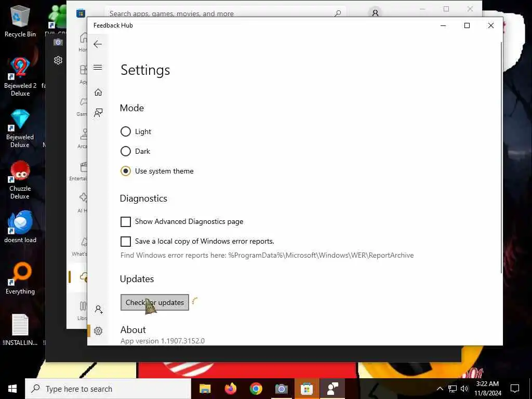Select Bejeweled Deluxe desktop shortcut

point(20,129)
